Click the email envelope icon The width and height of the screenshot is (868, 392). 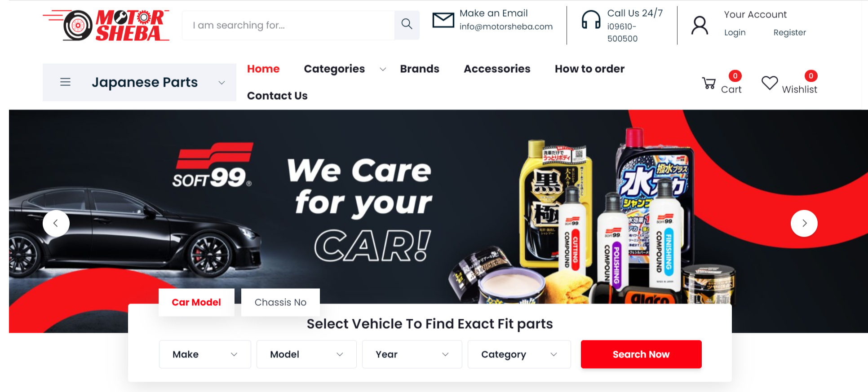coord(443,20)
